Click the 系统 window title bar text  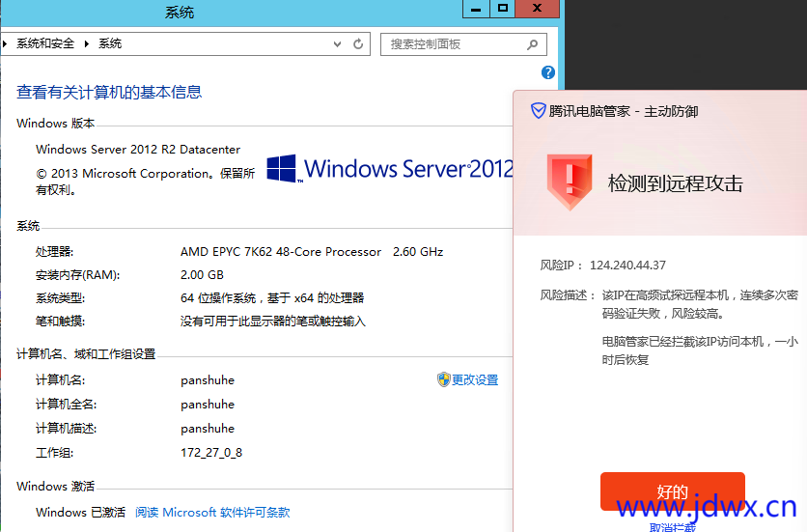tap(180, 13)
